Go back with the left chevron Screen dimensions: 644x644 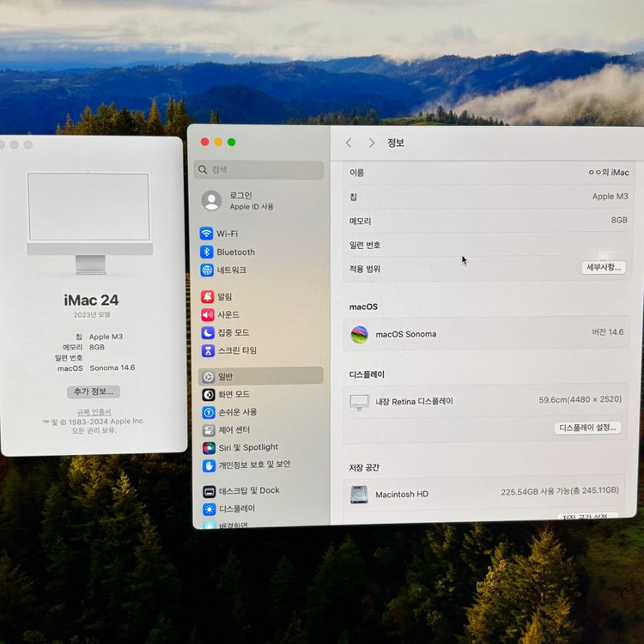(349, 143)
